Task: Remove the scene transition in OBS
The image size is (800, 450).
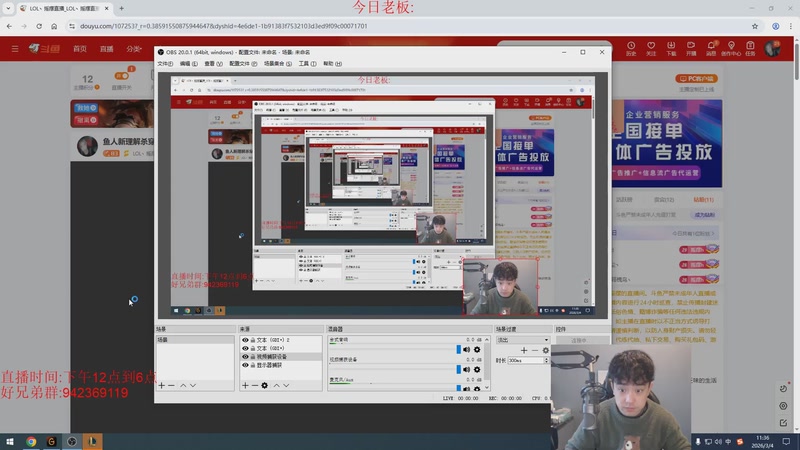Action: (x=535, y=351)
